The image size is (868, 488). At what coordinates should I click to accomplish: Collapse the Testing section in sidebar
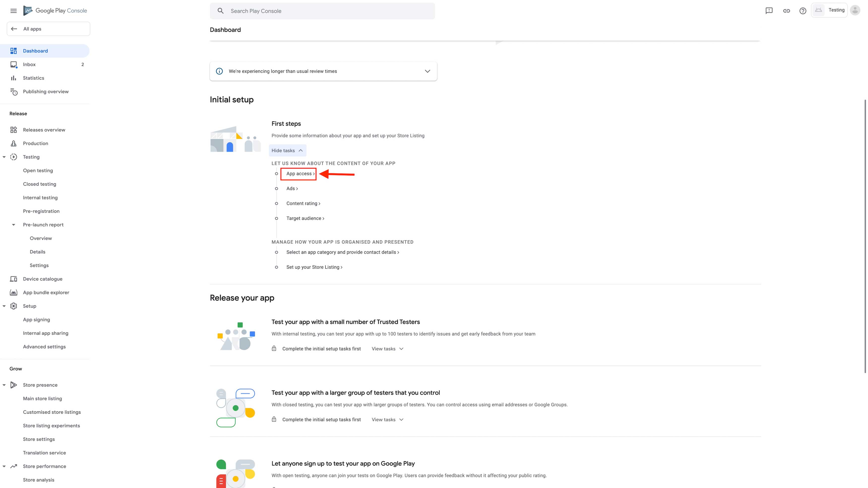[4, 157]
